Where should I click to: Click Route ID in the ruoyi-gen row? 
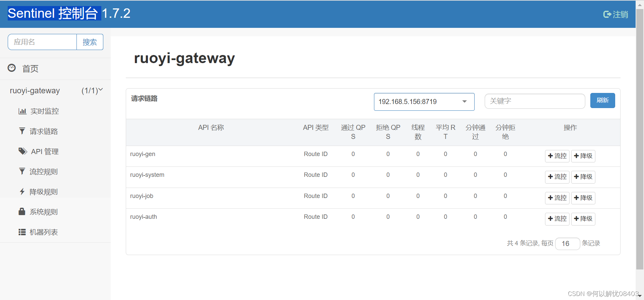[316, 154]
